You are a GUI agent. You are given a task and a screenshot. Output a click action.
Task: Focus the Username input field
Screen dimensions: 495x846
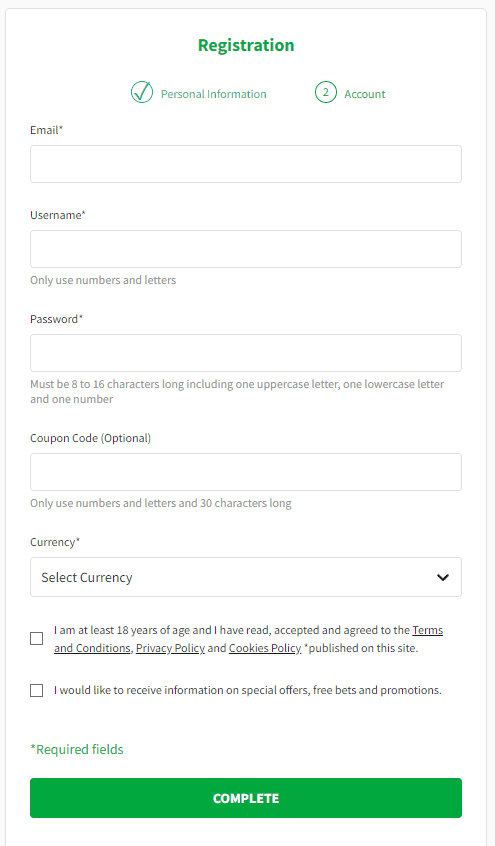pyautogui.click(x=246, y=249)
